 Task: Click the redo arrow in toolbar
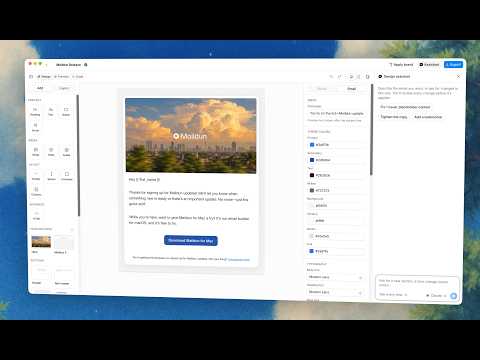point(339,77)
